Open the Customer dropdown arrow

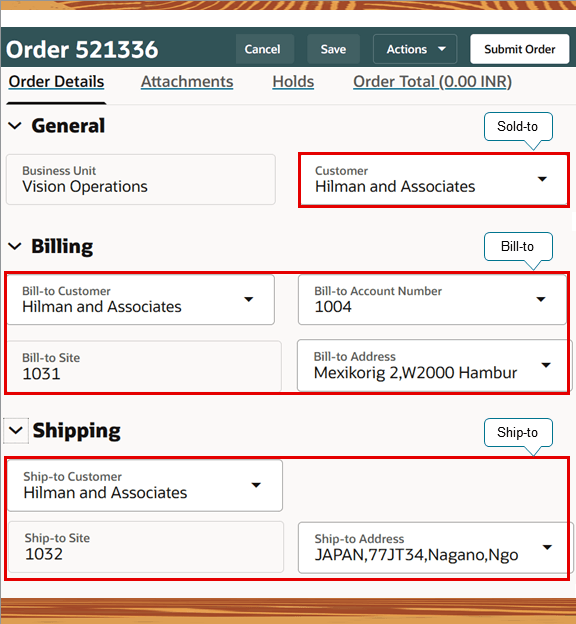pyautogui.click(x=542, y=179)
